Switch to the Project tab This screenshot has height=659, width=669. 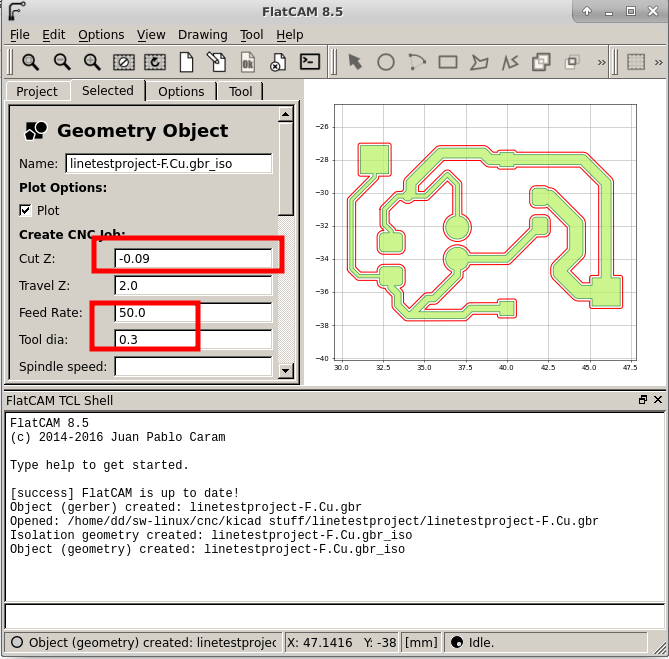pyautogui.click(x=37, y=91)
